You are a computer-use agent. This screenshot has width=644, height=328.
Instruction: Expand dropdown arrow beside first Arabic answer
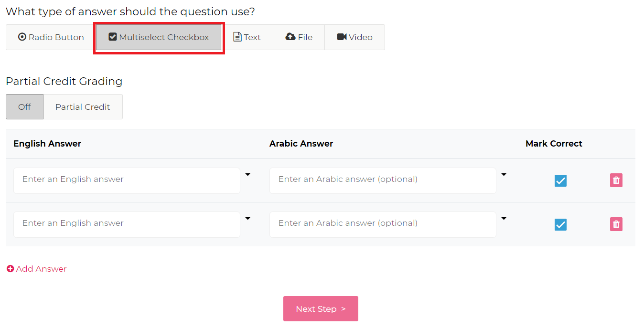(x=504, y=175)
